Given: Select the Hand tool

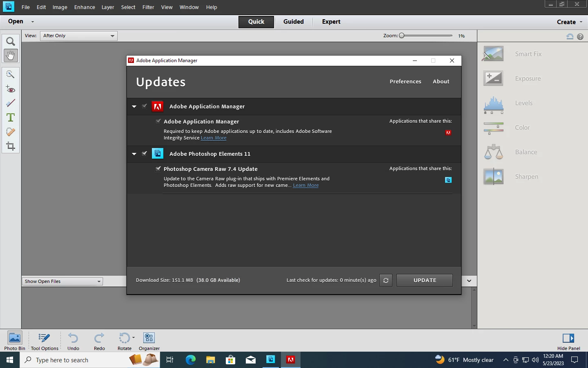Looking at the screenshot, I should tap(11, 55).
